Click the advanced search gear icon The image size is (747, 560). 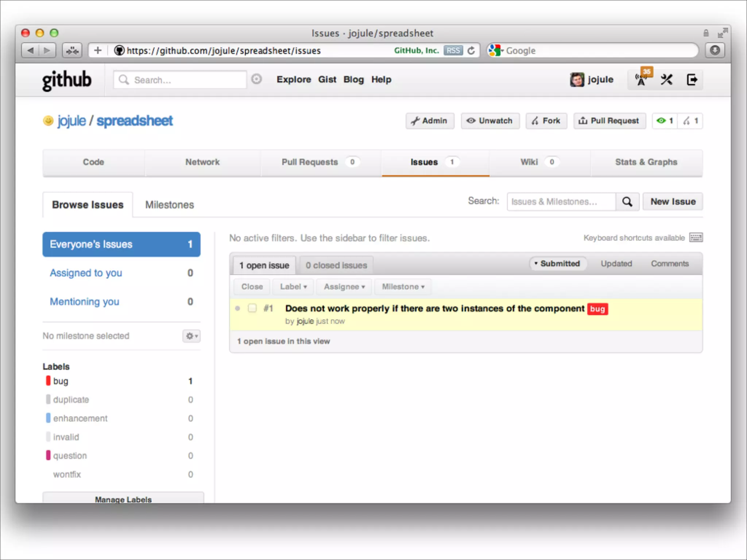click(256, 79)
